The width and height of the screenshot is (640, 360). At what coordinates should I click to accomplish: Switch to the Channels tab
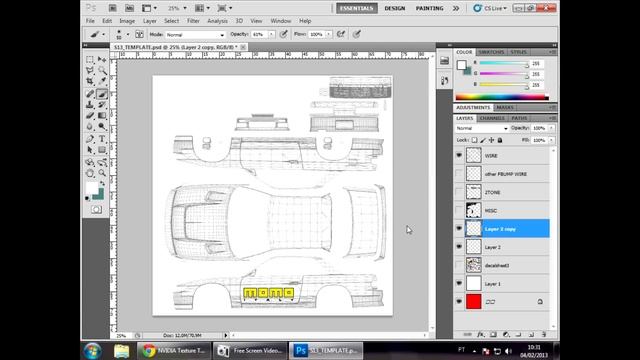click(x=492, y=118)
